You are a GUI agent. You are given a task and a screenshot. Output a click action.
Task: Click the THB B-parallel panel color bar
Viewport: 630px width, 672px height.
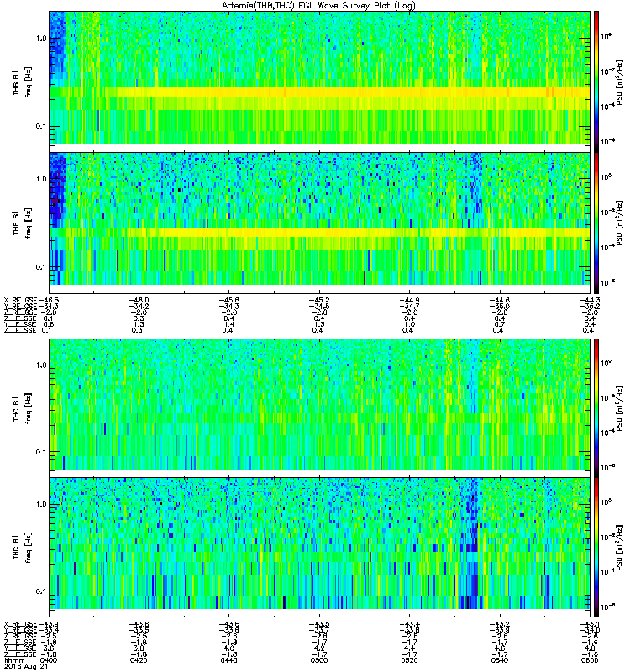click(596, 223)
